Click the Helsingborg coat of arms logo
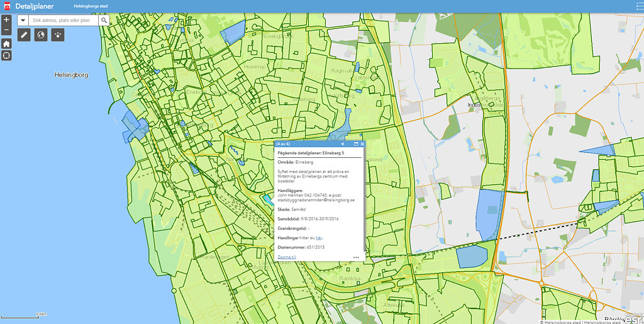Screen dimensions: 644x324 tap(6, 6)
